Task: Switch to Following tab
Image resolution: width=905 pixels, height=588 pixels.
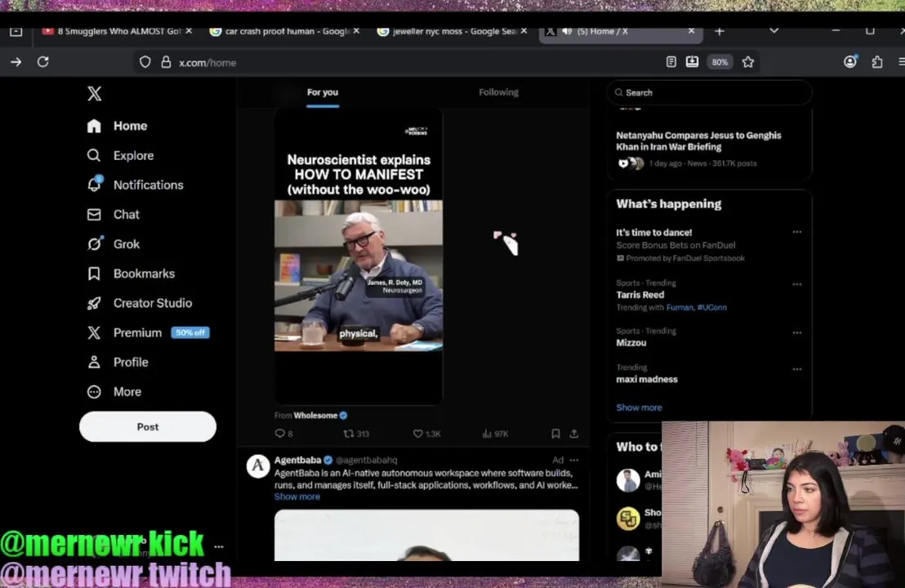Action: 499,92
